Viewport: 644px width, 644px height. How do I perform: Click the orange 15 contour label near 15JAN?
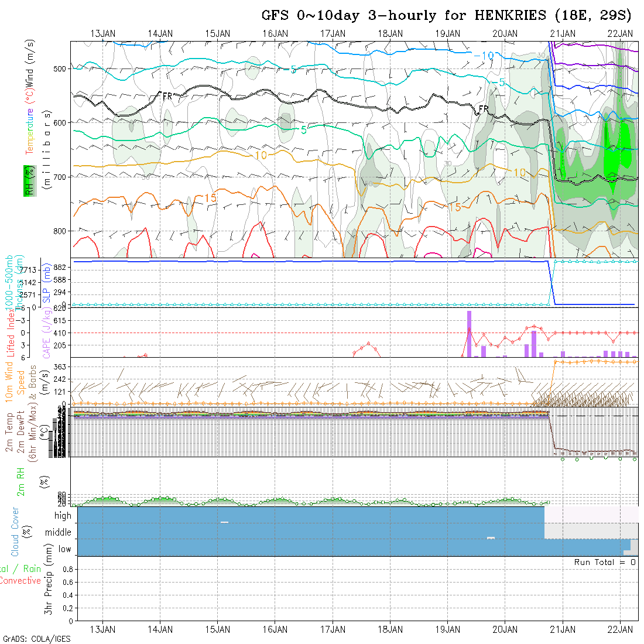tap(210, 198)
